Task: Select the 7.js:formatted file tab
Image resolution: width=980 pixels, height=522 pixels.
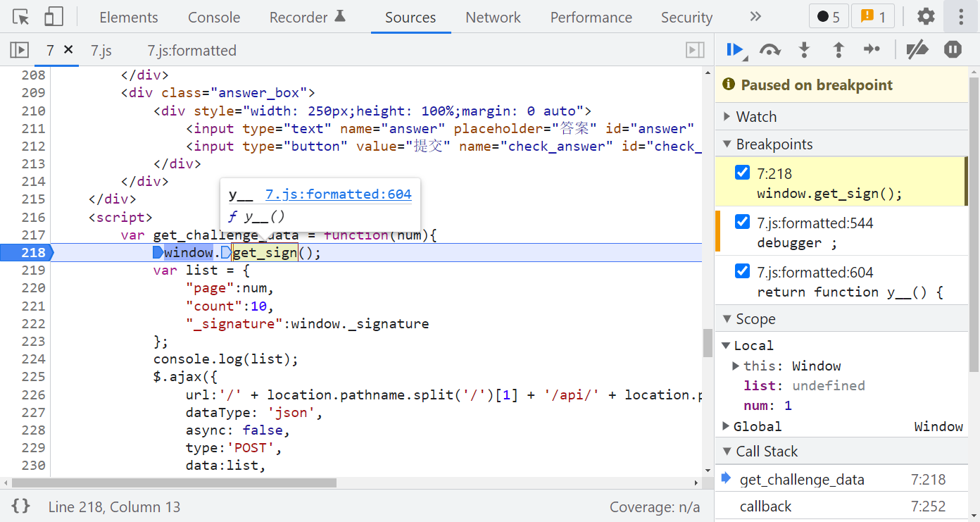Action: click(191, 51)
